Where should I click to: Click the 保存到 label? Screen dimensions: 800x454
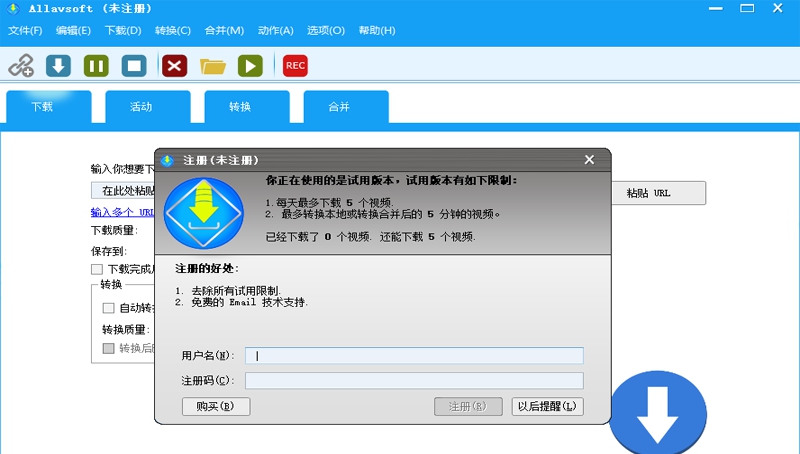109,251
